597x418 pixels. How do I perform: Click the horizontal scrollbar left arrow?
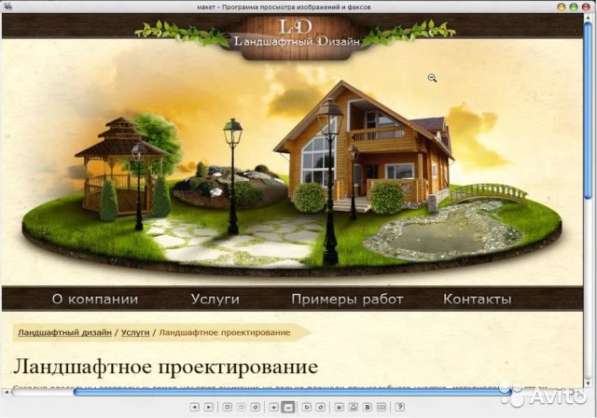5,392
